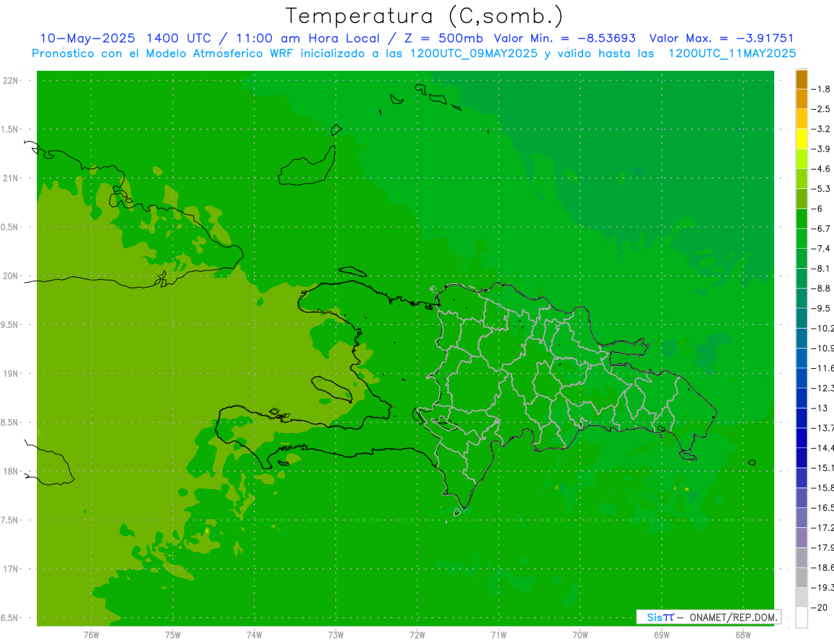Pick the yellow colorbar swatch above -3.9

pos(801,139)
